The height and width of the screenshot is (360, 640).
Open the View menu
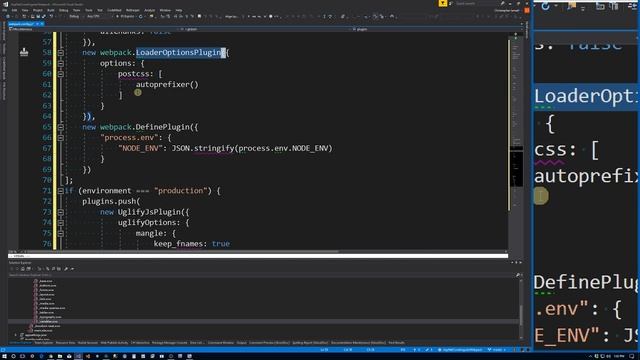(x=25, y=10)
